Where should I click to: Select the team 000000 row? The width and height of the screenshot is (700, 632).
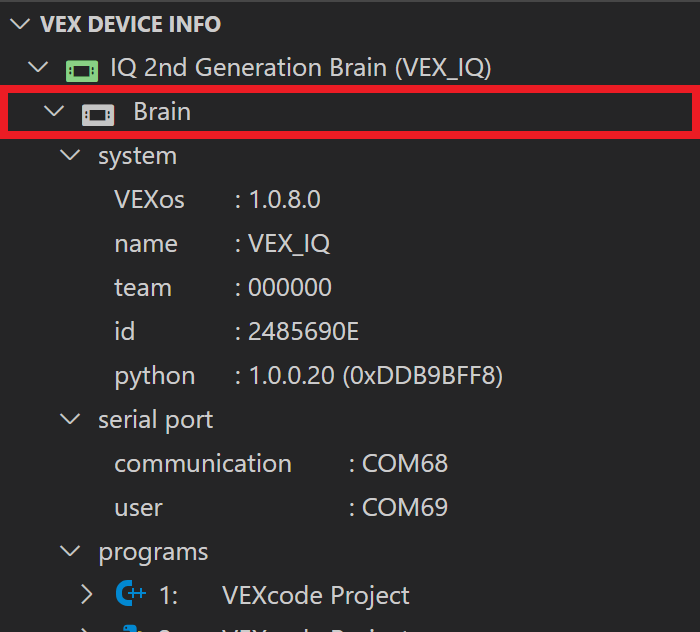pos(222,288)
